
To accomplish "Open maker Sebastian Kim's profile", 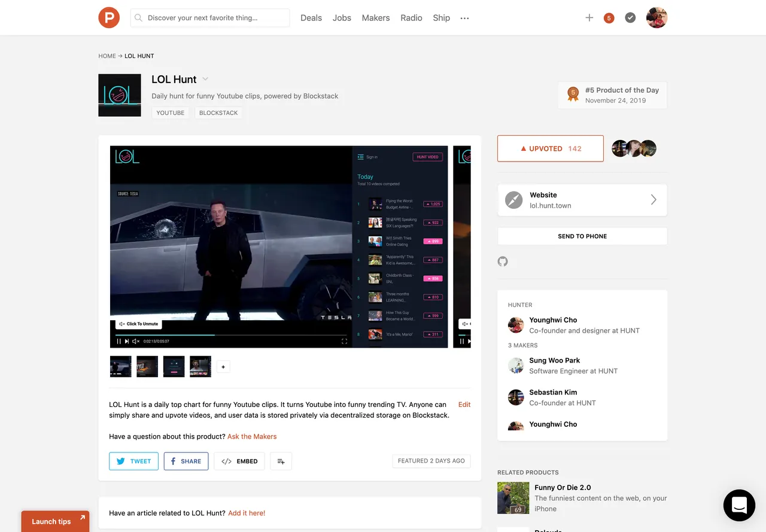I will (553, 393).
